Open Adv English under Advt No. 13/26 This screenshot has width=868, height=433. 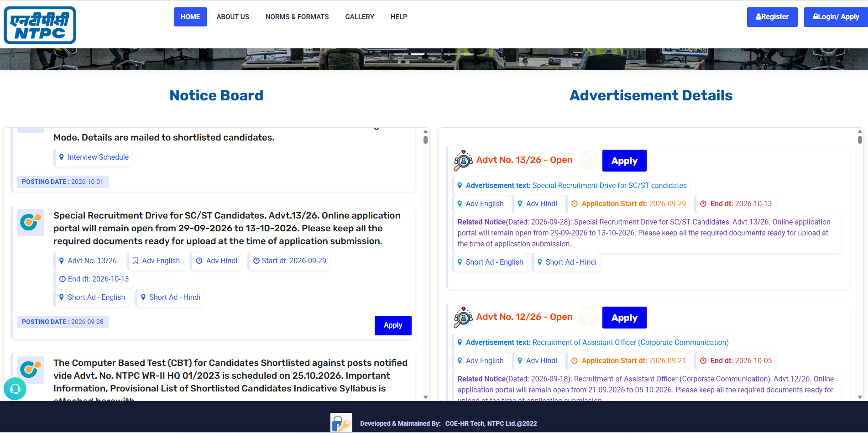pyautogui.click(x=481, y=203)
